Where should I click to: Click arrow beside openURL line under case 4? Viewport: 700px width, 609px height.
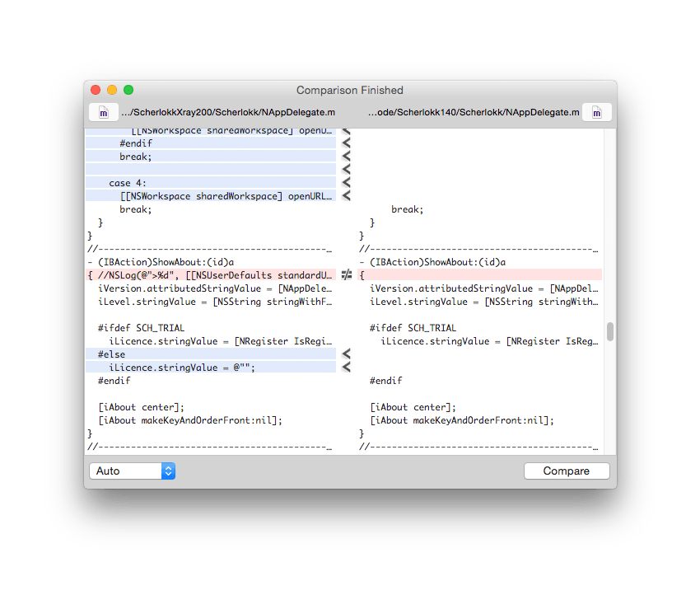(347, 196)
